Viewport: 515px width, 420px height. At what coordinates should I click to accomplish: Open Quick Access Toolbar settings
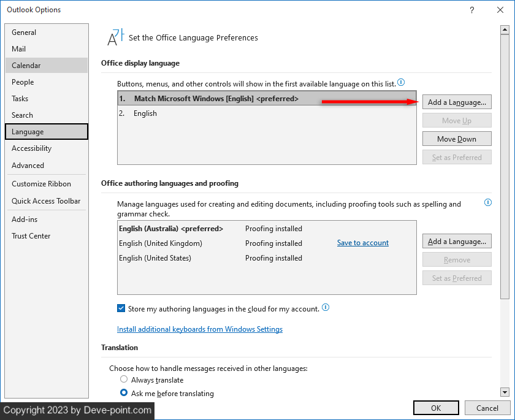[x=47, y=201]
